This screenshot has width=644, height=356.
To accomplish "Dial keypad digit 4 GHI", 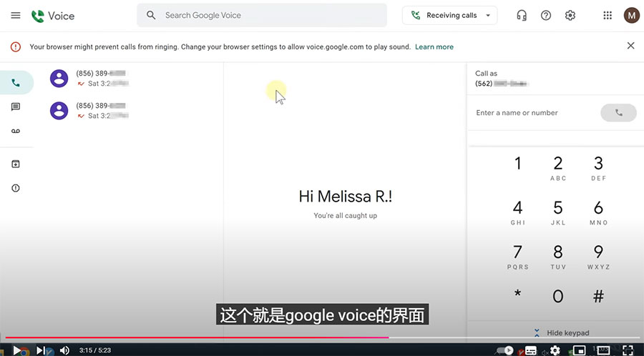I will [x=518, y=212].
